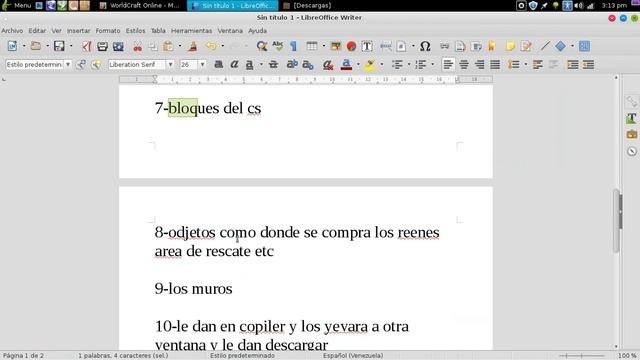This screenshot has width=640, height=360.
Task: Toggle Bold formatting
Action: (x=219, y=64)
